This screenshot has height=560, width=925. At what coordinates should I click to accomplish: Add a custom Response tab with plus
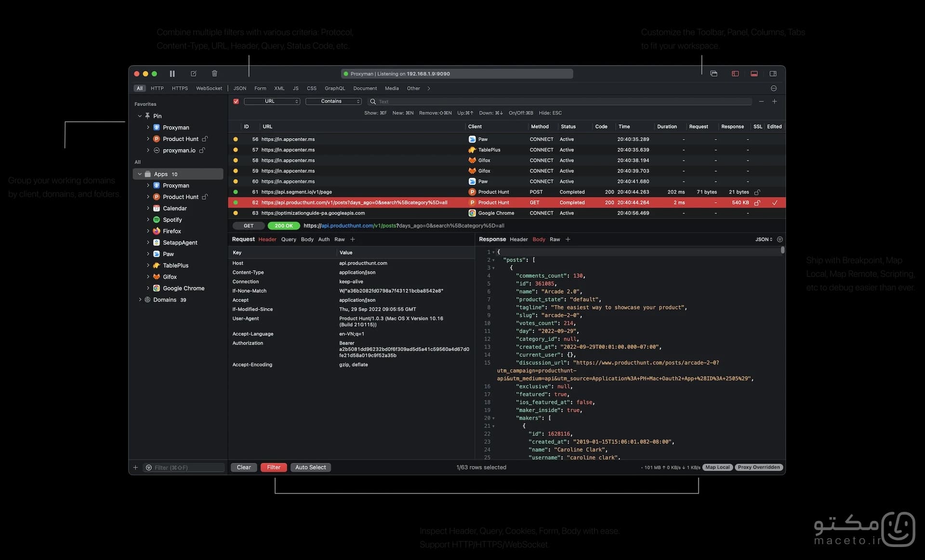568,239
